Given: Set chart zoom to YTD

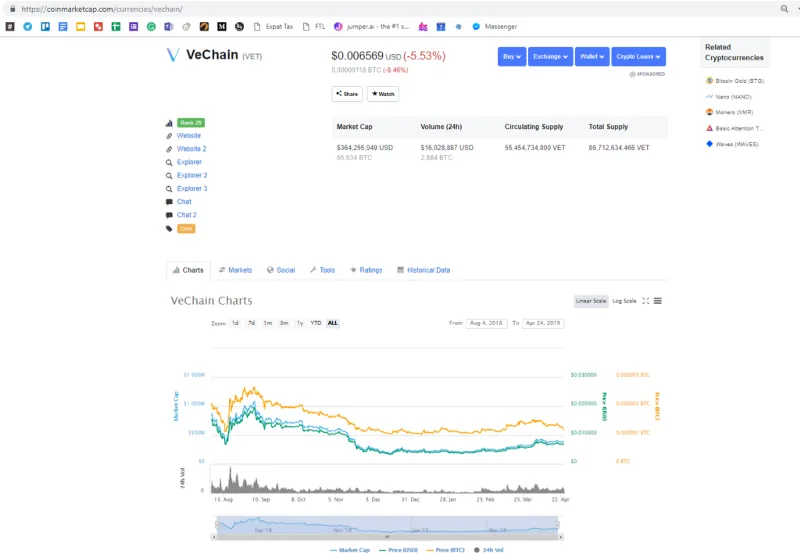Looking at the screenshot, I should coord(316,323).
